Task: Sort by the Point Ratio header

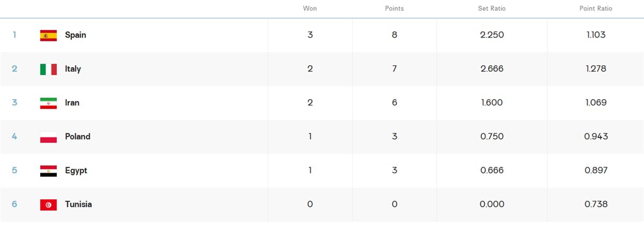Action: click(596, 9)
